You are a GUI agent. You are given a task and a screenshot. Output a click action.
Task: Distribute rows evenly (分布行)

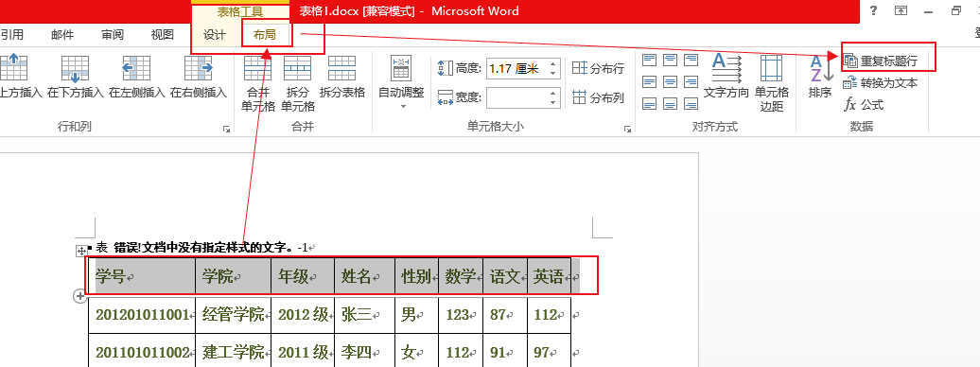[598, 69]
